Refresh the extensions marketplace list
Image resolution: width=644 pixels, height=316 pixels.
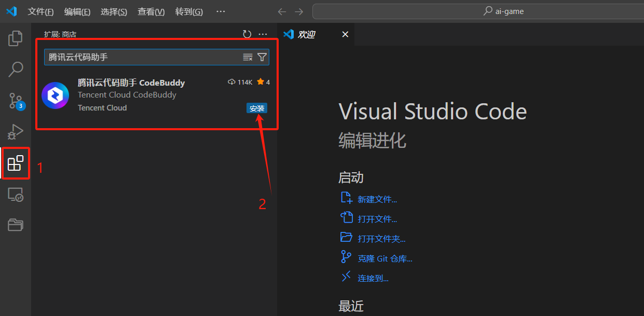[x=247, y=34]
